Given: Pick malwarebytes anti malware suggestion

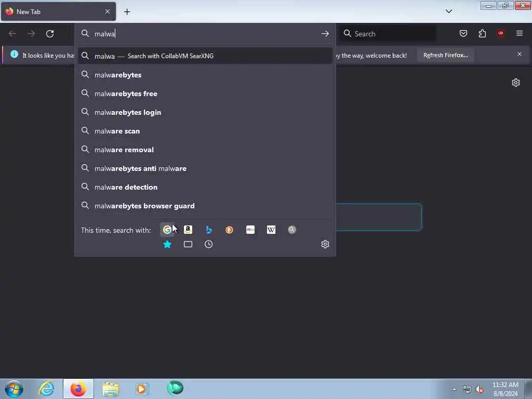Looking at the screenshot, I should point(205,168).
